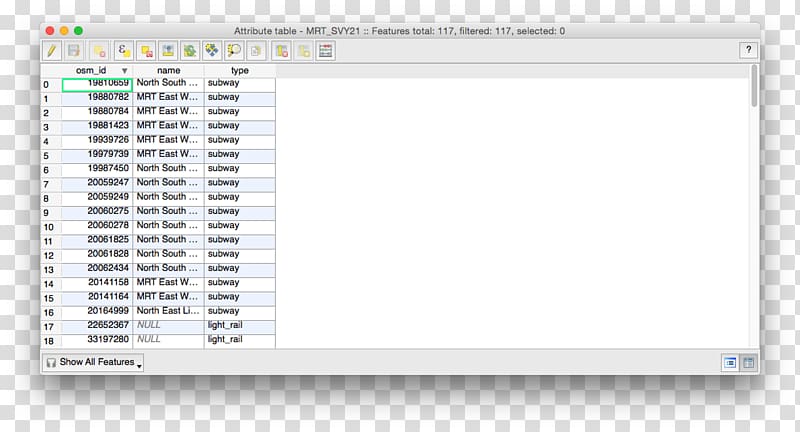The height and width of the screenshot is (432, 800).
Task: Zoom map to selected rows
Action: coord(234,51)
